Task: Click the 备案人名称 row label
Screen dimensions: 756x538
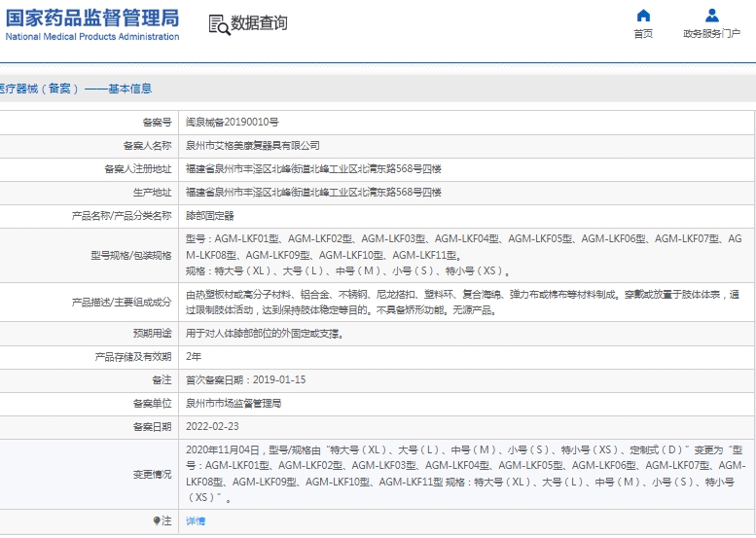Action: coord(148,146)
